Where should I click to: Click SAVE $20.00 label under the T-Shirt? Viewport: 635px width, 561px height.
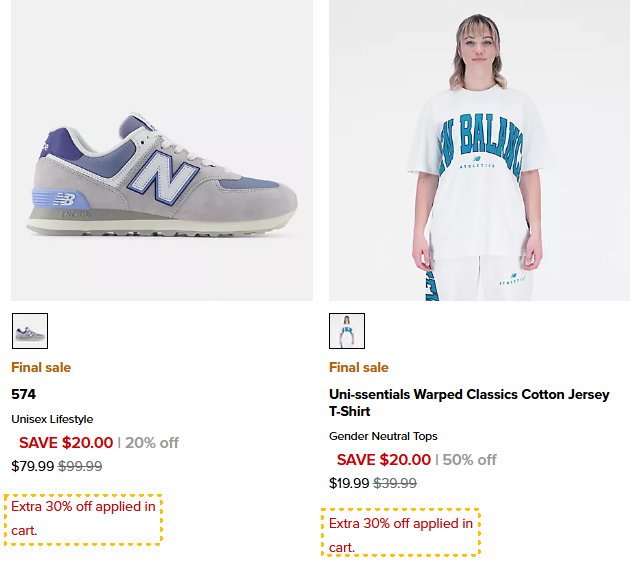pos(384,460)
